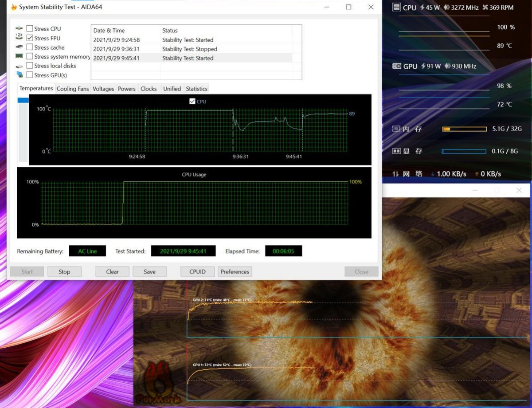Click the GPU card icon in monitoring overlay
The height and width of the screenshot is (408, 532).
397,66
